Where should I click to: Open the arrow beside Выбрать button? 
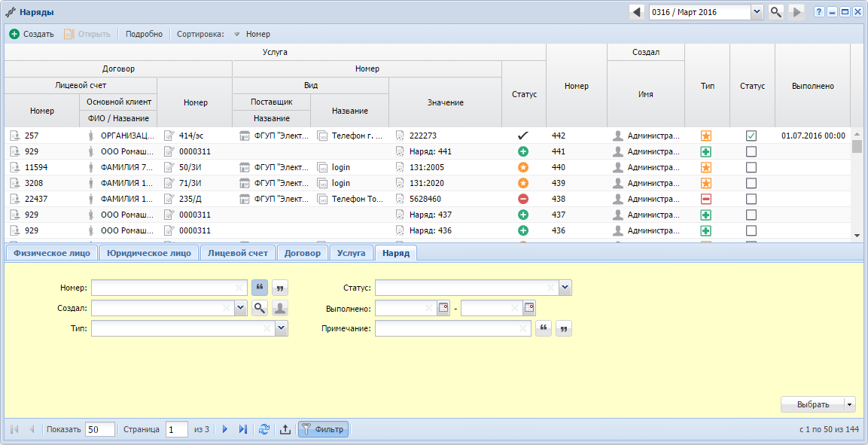(x=850, y=404)
